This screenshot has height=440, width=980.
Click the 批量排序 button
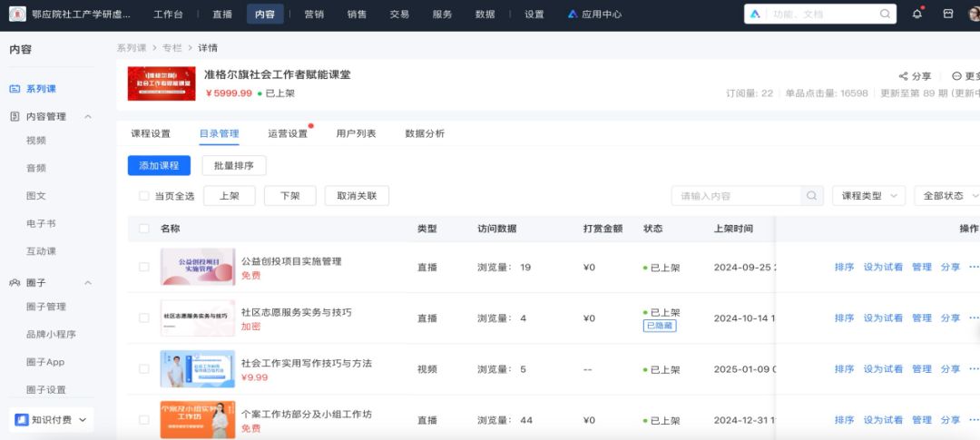(x=233, y=165)
